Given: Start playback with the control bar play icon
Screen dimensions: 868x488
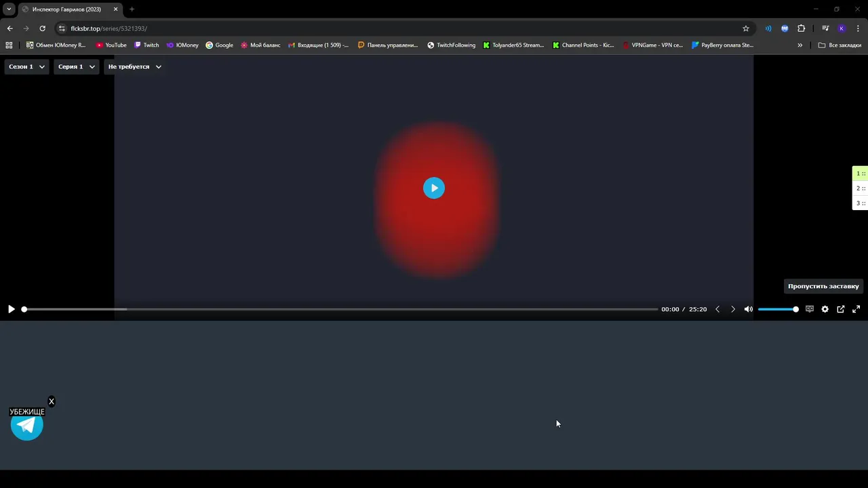Looking at the screenshot, I should [12, 309].
